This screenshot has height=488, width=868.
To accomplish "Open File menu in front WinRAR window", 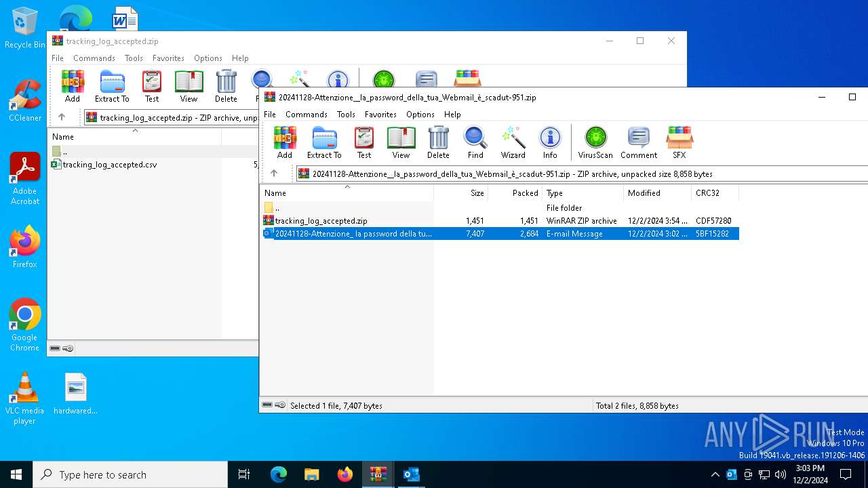I will [270, 115].
